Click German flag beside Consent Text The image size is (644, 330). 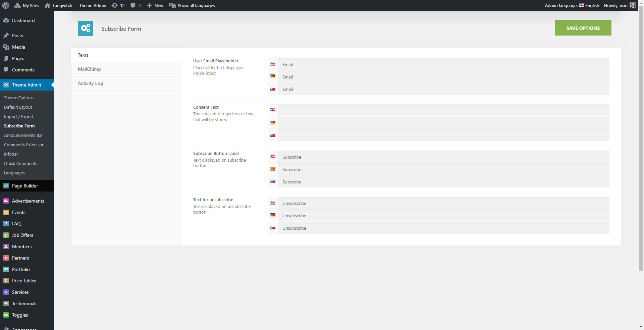point(273,123)
